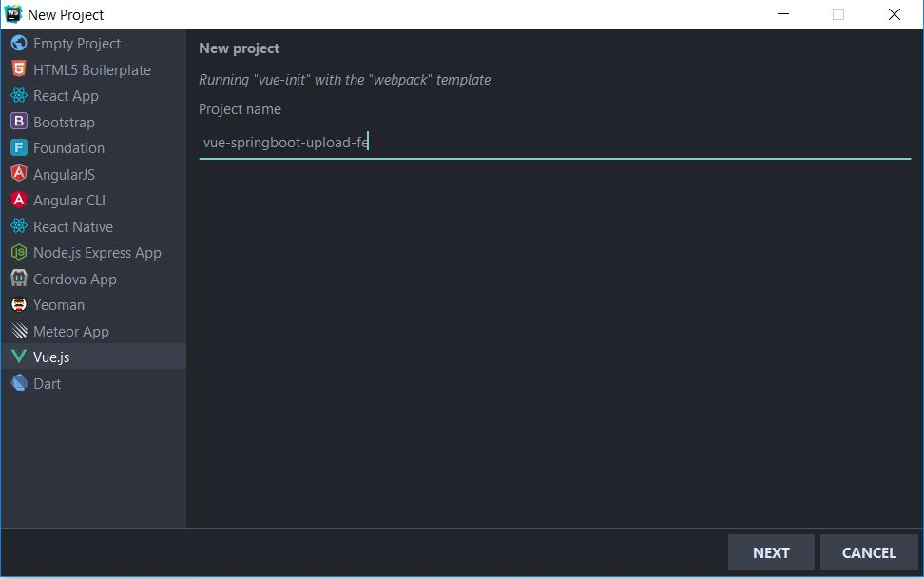Click the Node.js Express App hexagon icon
The image size is (924, 579).
tap(19, 252)
